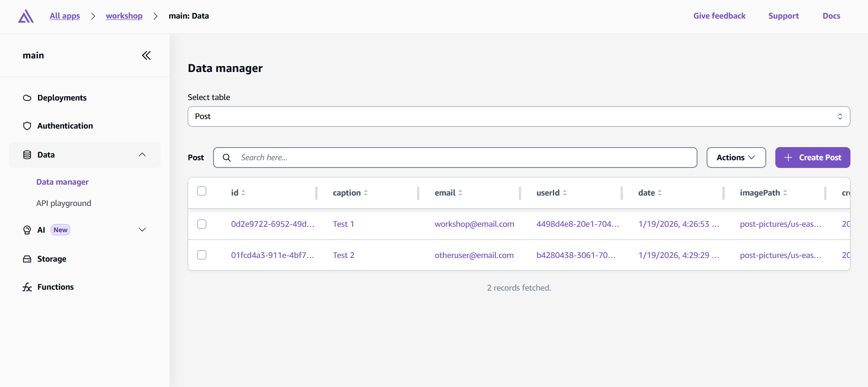Collapse the sidebar with double-chevron icon
The height and width of the screenshot is (387, 868).
click(x=146, y=56)
